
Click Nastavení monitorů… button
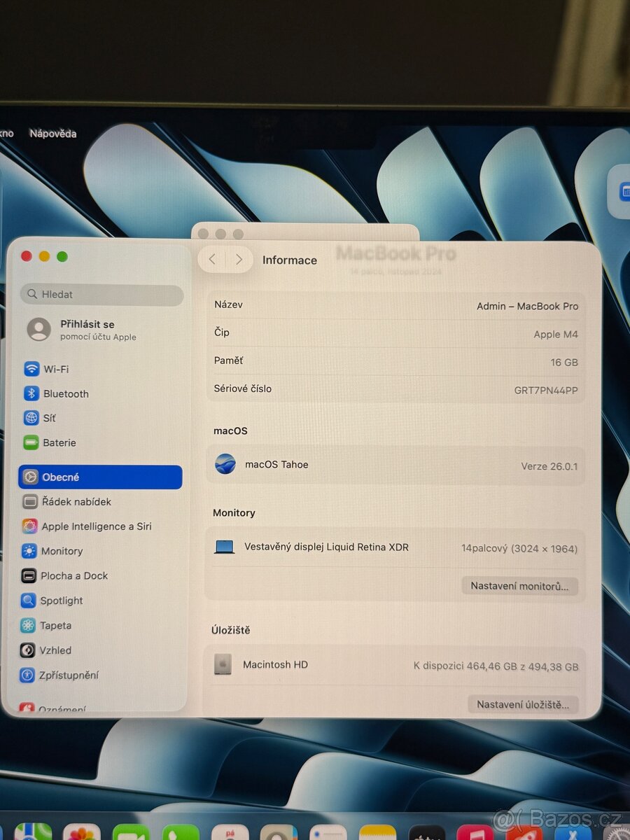pyautogui.click(x=519, y=586)
